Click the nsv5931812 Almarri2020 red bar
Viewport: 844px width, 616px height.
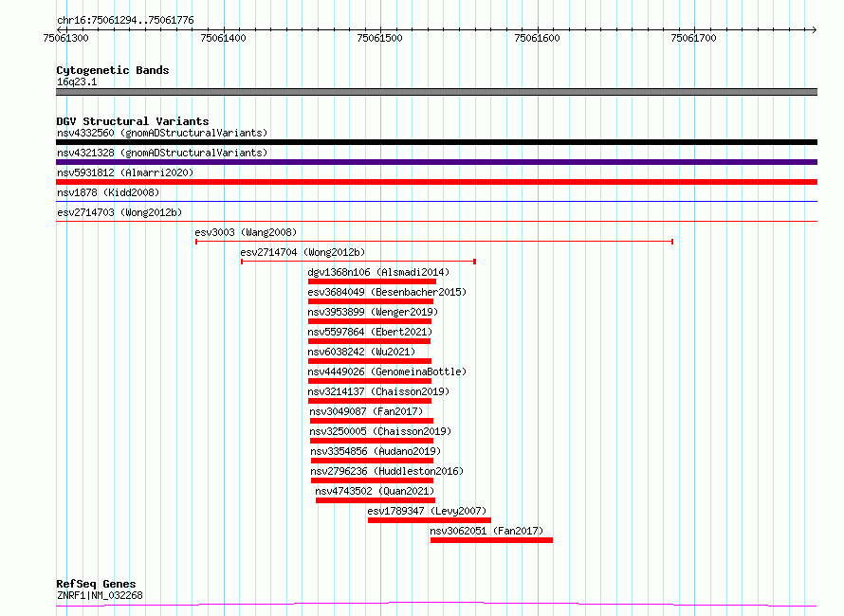[436, 182]
